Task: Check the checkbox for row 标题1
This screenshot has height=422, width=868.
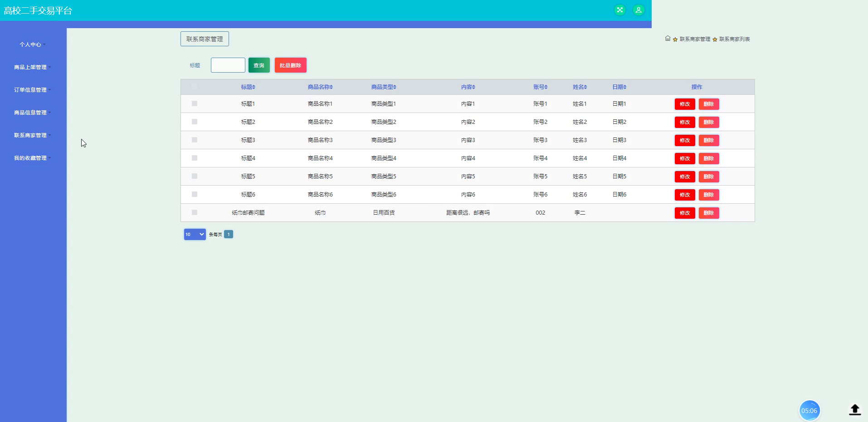Action: [195, 103]
